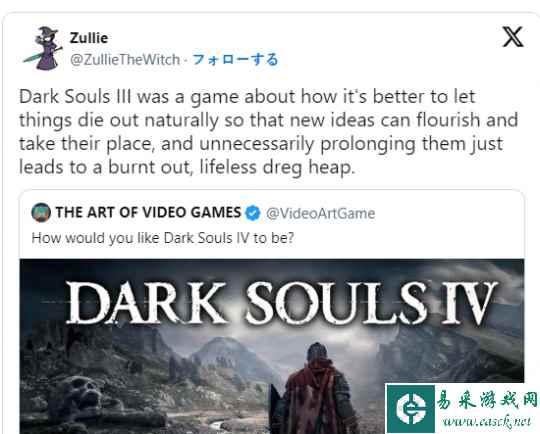Click the teal easck logo watermark
This screenshot has height=434, width=540.
(411, 409)
